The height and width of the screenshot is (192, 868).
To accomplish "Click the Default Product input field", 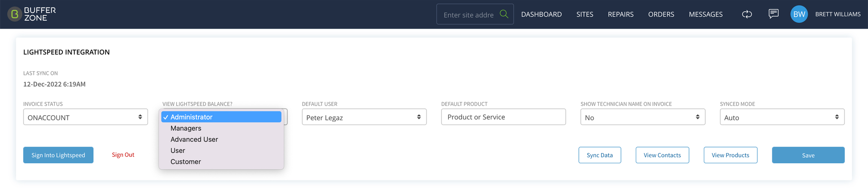I will (x=503, y=117).
